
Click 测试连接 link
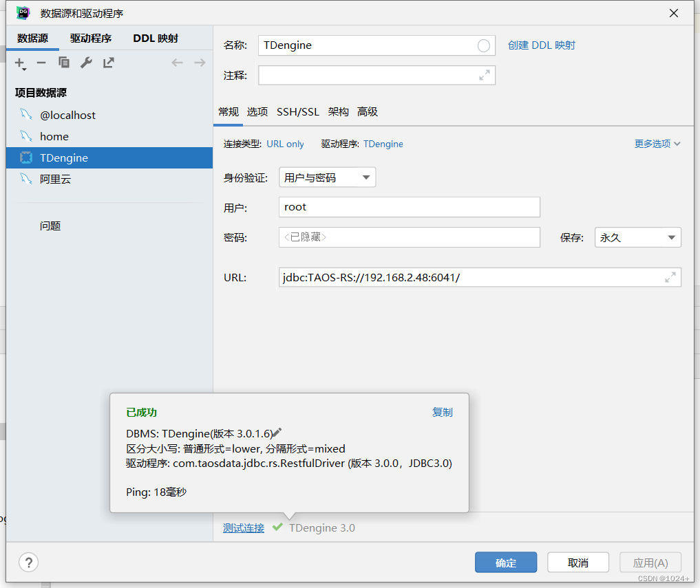click(x=244, y=527)
